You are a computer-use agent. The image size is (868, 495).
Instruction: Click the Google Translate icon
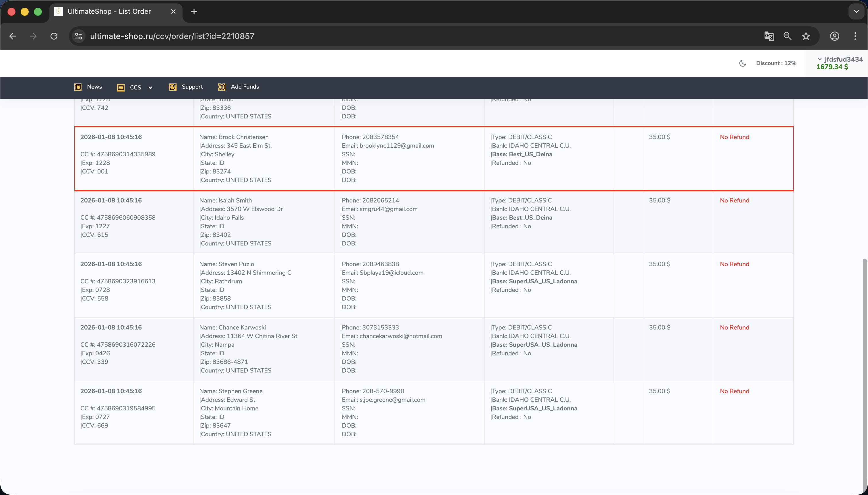point(769,36)
